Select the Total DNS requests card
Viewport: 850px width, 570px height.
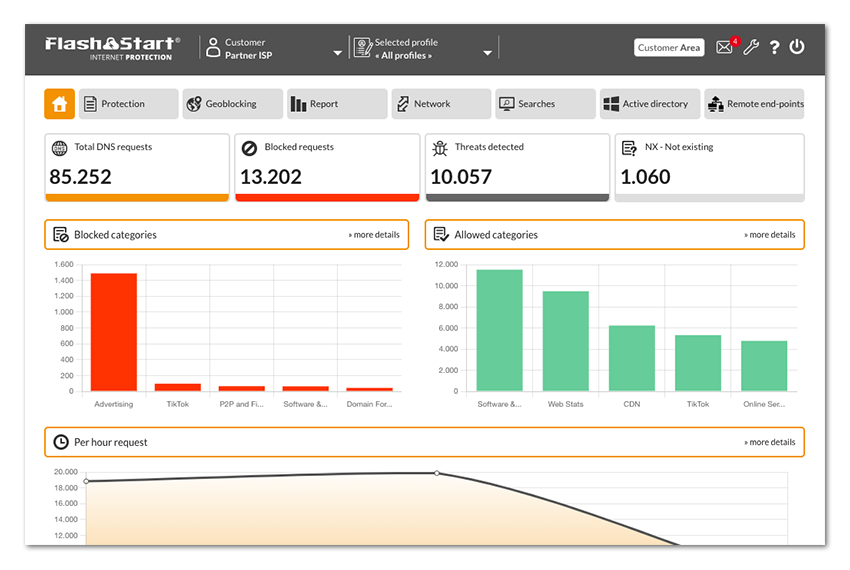pyautogui.click(x=137, y=167)
